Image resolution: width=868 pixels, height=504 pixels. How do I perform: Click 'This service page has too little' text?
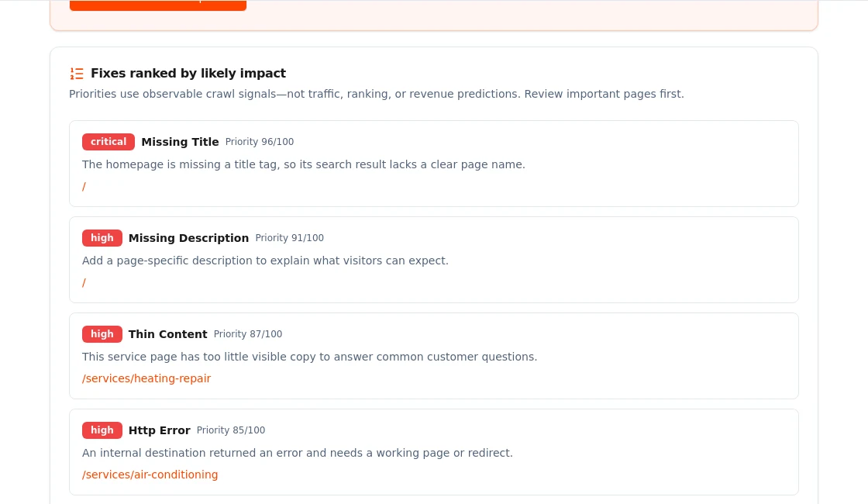pyautogui.click(x=309, y=357)
